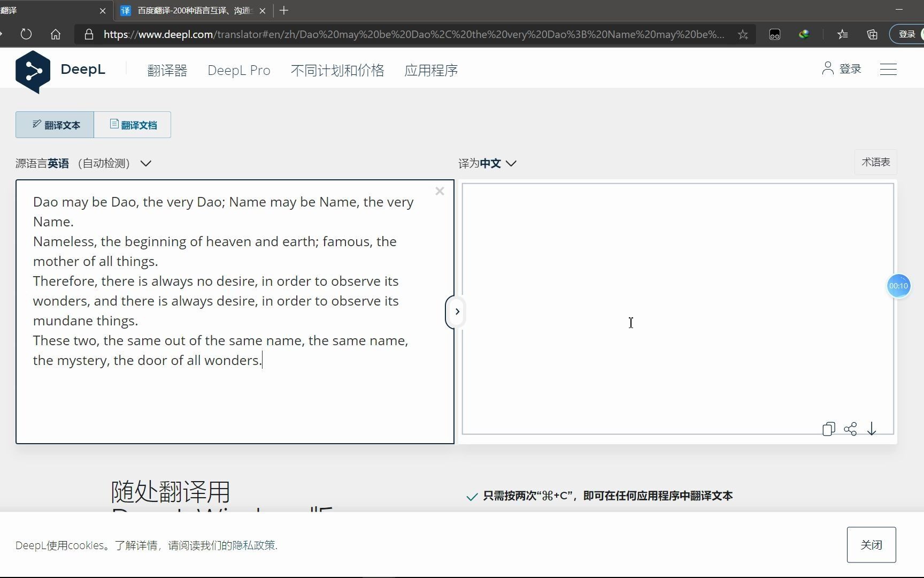This screenshot has height=578, width=924.
Task: Close the first 翻译 tab
Action: [x=103, y=11]
